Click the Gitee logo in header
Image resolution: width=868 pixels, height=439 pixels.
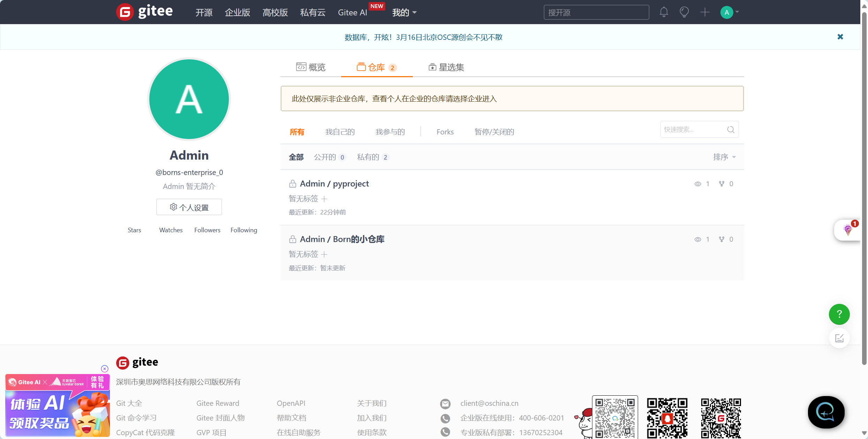tap(144, 12)
